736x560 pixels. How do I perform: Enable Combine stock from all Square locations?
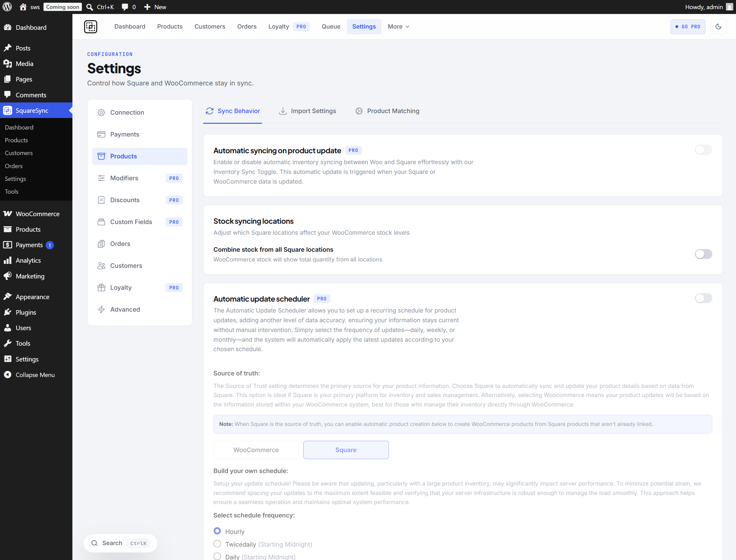704,254
